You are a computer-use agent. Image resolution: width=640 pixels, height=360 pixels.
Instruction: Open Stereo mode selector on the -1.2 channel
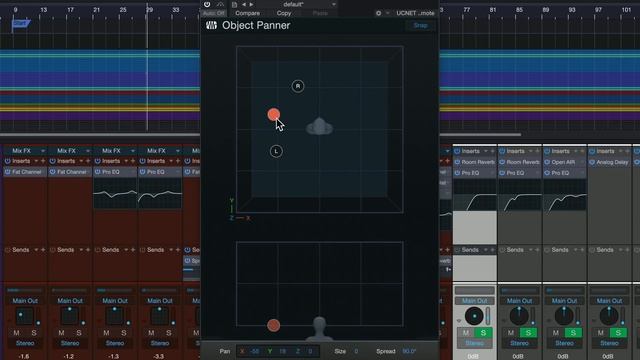click(70, 343)
